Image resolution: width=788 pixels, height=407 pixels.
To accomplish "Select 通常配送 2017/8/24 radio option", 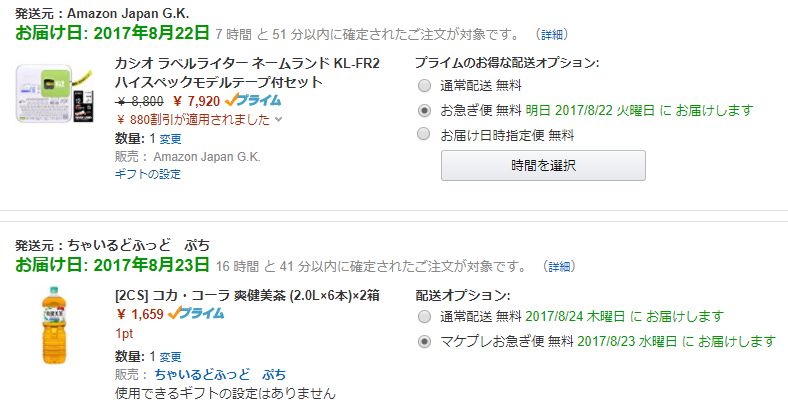I will pos(425,316).
